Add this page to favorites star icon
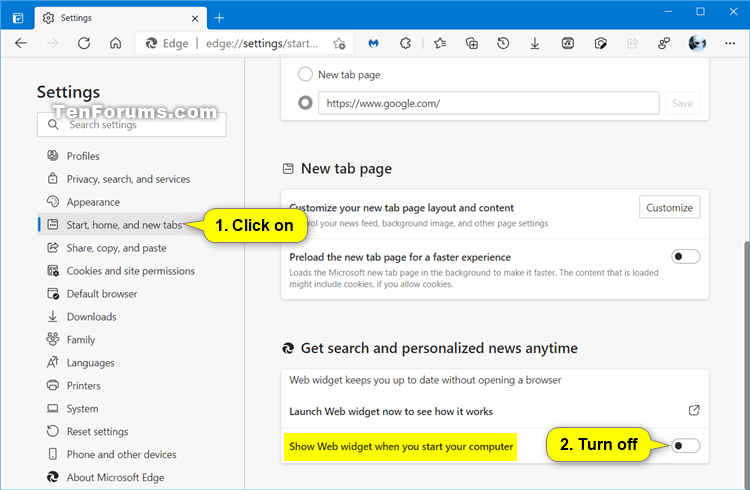This screenshot has height=490, width=750. tap(339, 44)
